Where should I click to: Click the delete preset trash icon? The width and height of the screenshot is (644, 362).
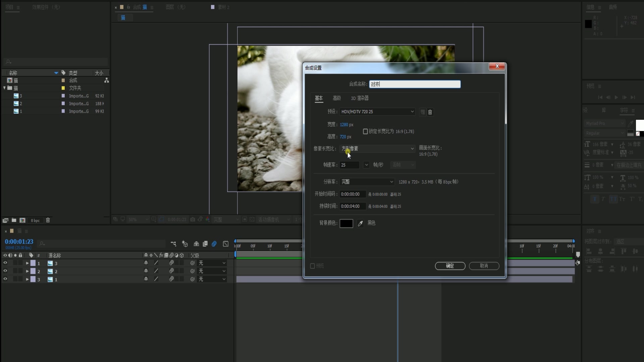point(430,112)
